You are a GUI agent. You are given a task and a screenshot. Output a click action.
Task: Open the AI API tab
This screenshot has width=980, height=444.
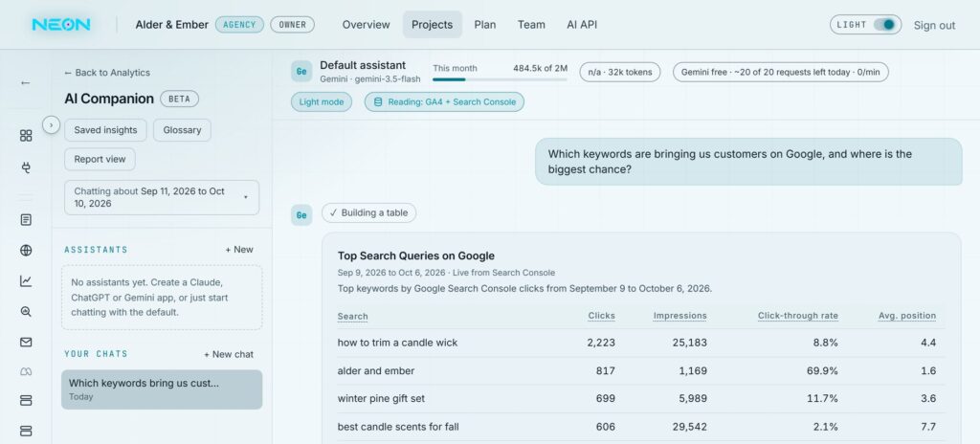tap(582, 24)
